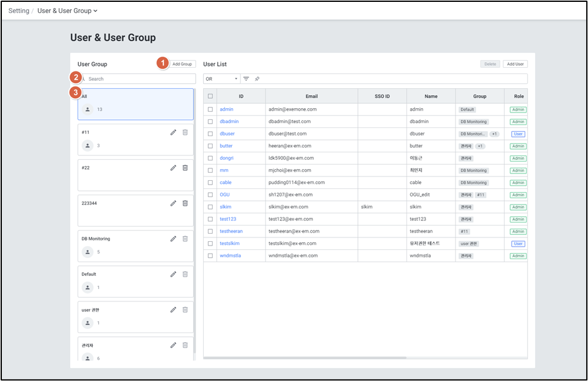Click the filter icon in User List toolbar
588x381 pixels.
pos(246,79)
